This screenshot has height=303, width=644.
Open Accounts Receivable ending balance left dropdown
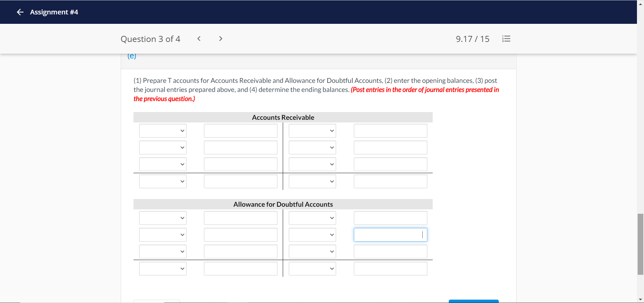click(x=163, y=182)
